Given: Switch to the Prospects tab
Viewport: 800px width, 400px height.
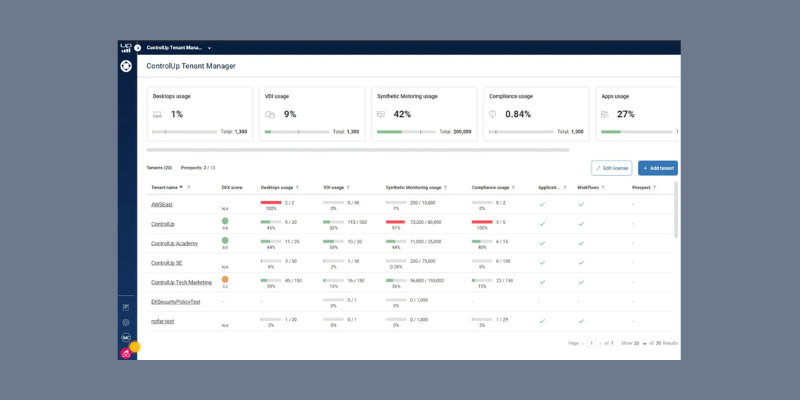Looking at the screenshot, I should click(x=198, y=168).
